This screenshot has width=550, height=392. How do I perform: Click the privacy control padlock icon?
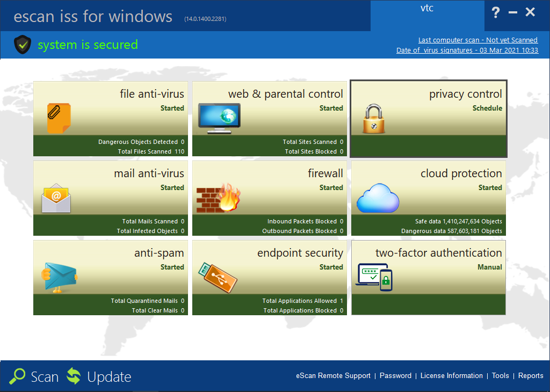point(374,119)
